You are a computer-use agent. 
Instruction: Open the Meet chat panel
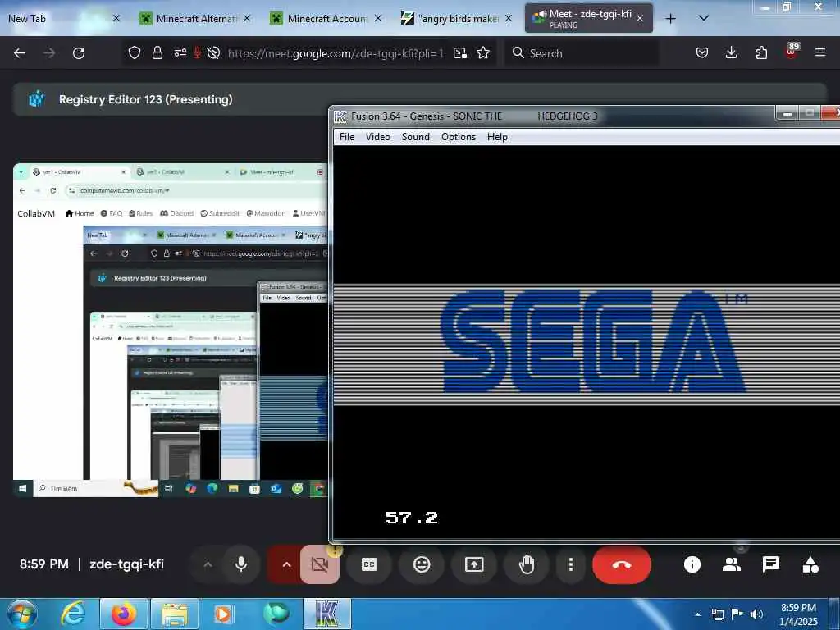click(x=771, y=564)
